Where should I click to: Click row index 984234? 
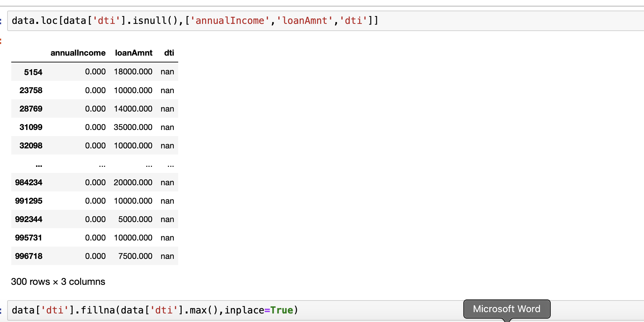point(29,182)
